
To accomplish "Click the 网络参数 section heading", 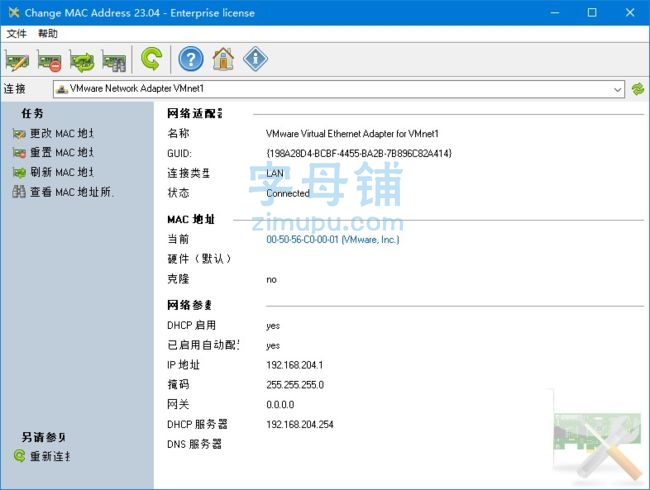I will pos(189,306).
